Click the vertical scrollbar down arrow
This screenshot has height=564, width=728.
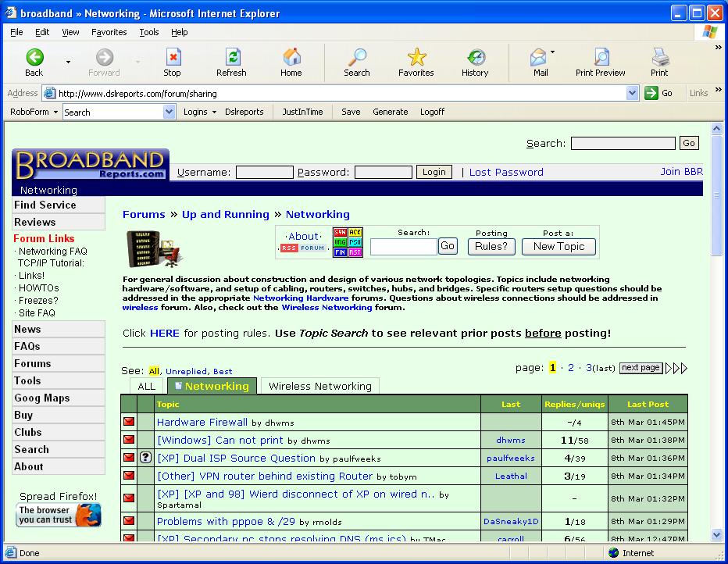(x=717, y=534)
